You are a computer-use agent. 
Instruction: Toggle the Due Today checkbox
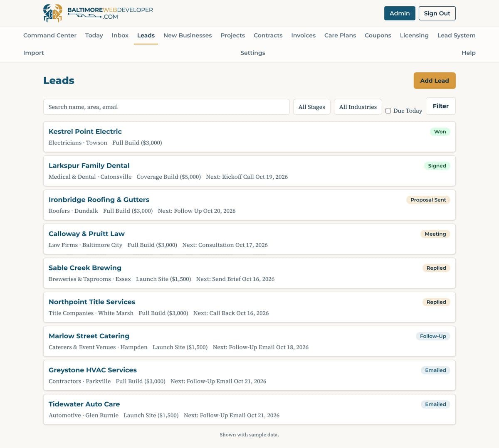[x=388, y=111]
